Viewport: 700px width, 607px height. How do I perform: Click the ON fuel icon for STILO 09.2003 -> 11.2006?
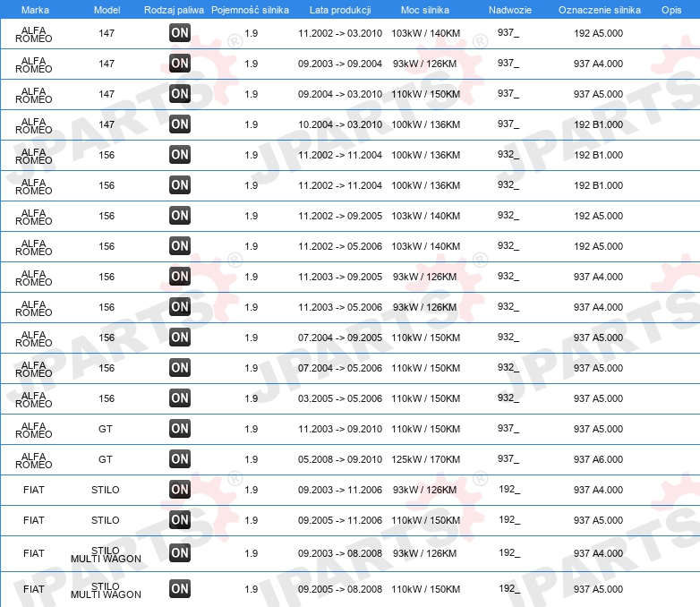pos(180,489)
